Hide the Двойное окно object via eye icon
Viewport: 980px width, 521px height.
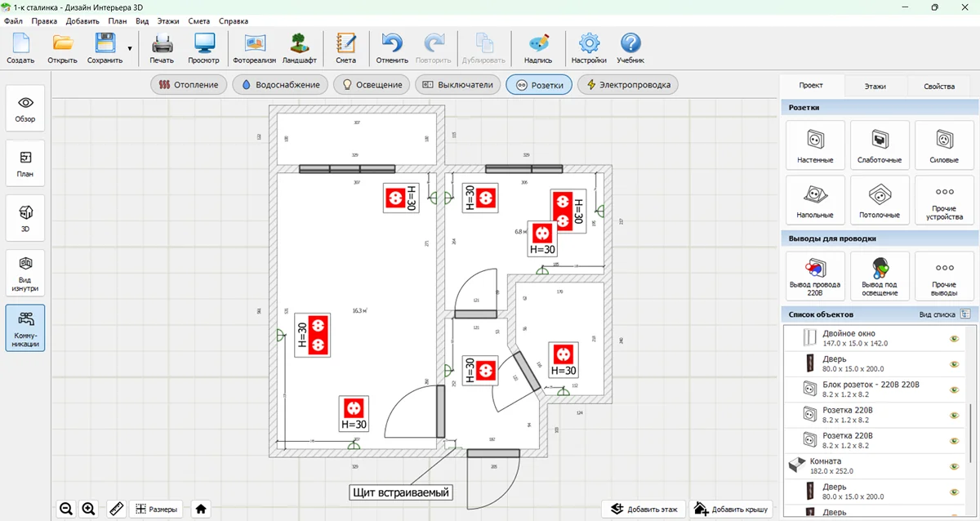(x=954, y=338)
